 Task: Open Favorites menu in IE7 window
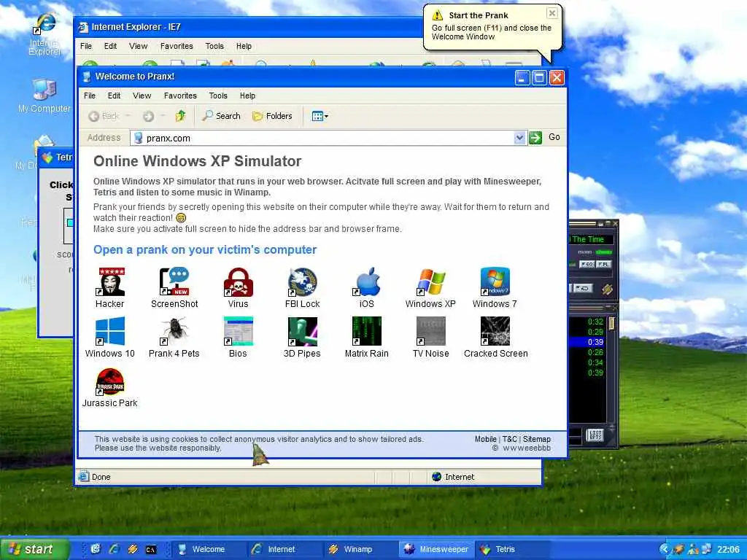click(177, 46)
